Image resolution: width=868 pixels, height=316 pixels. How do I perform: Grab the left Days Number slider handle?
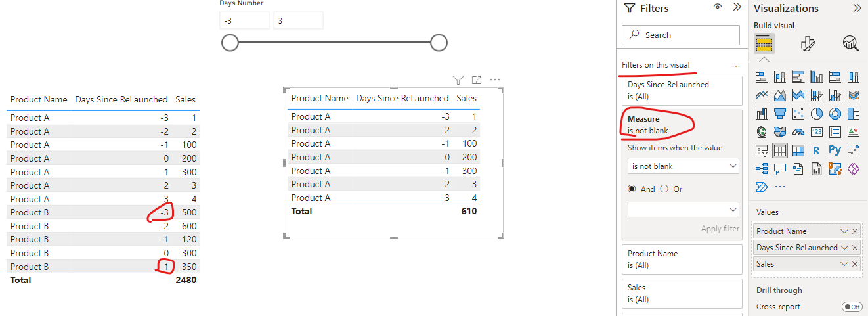pos(229,43)
